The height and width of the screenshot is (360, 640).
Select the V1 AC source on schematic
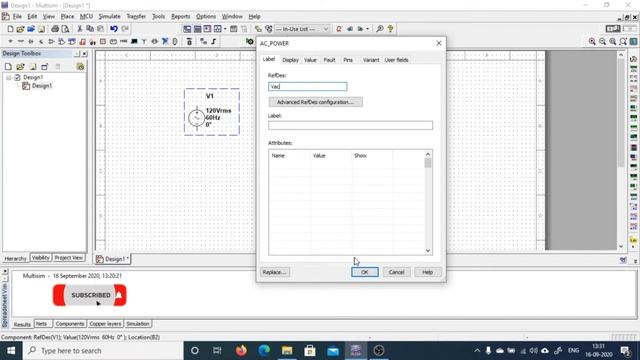196,118
